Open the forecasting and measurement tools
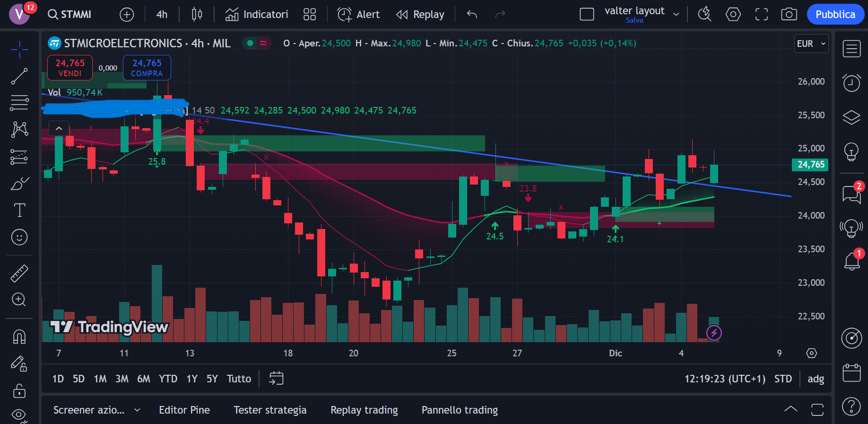 click(19, 157)
